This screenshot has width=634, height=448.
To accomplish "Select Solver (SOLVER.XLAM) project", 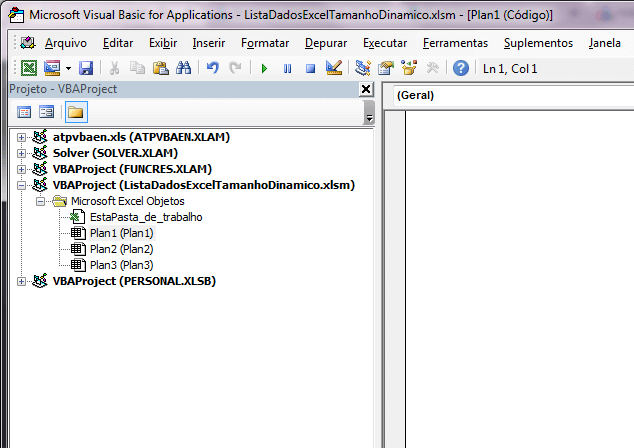I will point(115,153).
